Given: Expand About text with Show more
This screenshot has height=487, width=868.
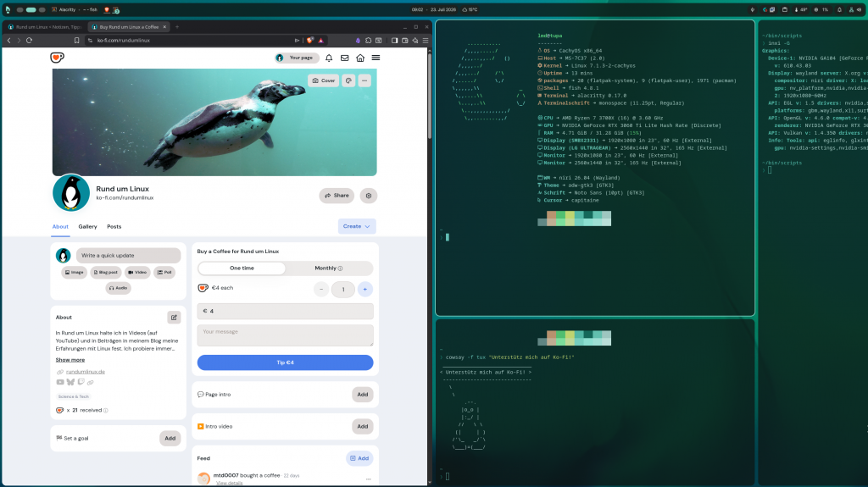Looking at the screenshot, I should [70, 360].
